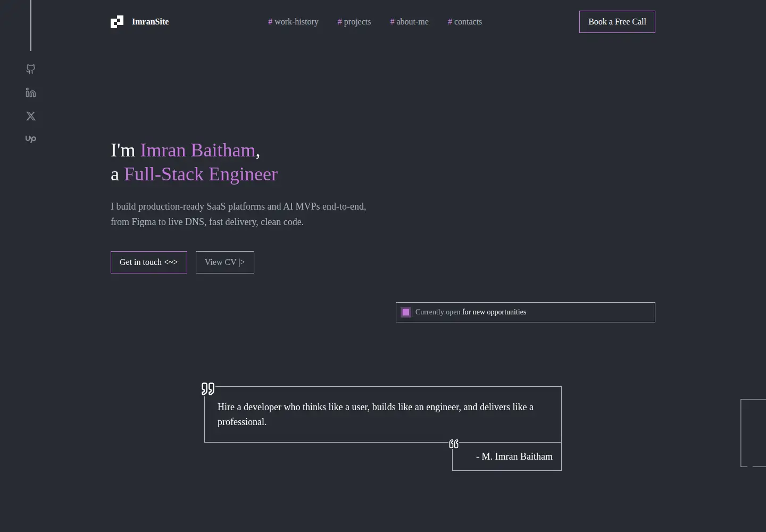
Task: Click the ImranSite logo icon
Action: point(117,22)
